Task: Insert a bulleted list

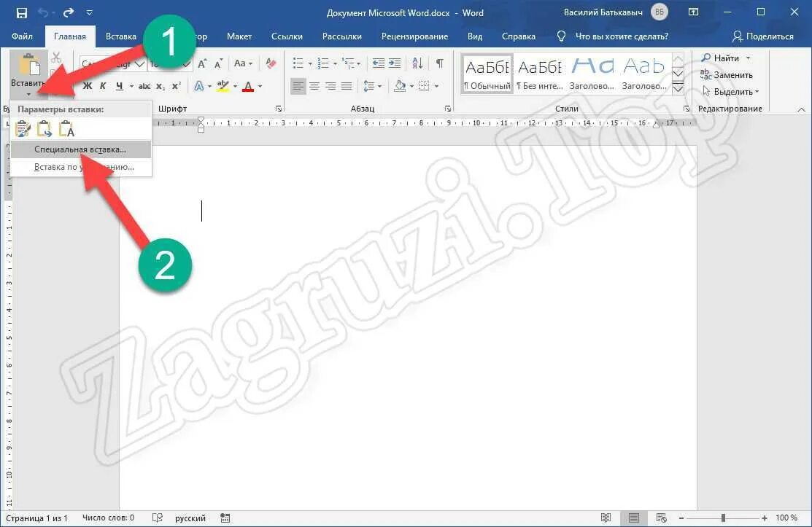Action: pyautogui.click(x=298, y=63)
